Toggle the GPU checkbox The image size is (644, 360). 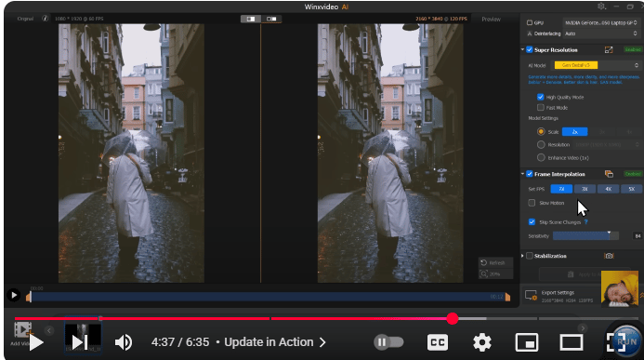pos(530,22)
